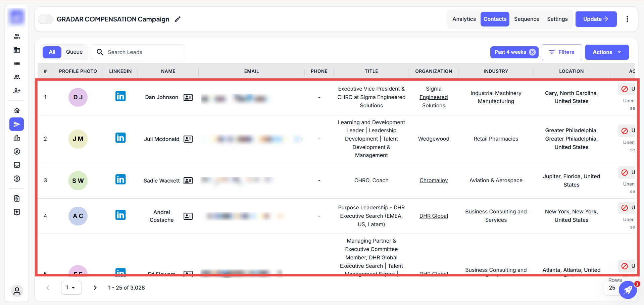The image size is (644, 305).
Task: Open the Chromalloy organization link
Action: point(433,181)
